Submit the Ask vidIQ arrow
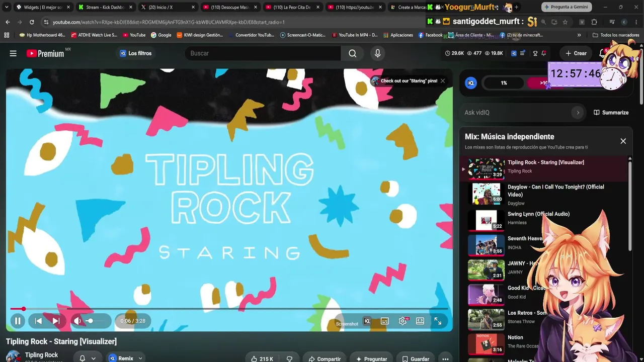This screenshot has width=644, height=362. (x=578, y=113)
